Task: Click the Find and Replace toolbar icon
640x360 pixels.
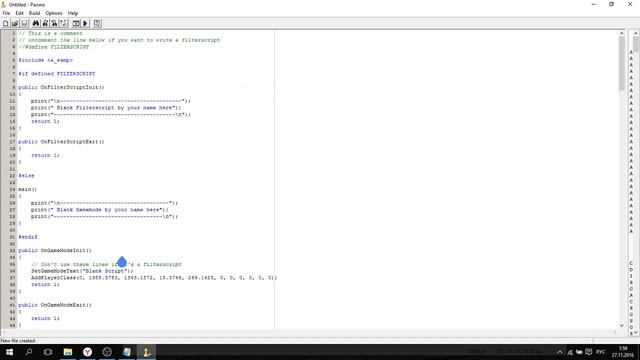Action: point(54,23)
